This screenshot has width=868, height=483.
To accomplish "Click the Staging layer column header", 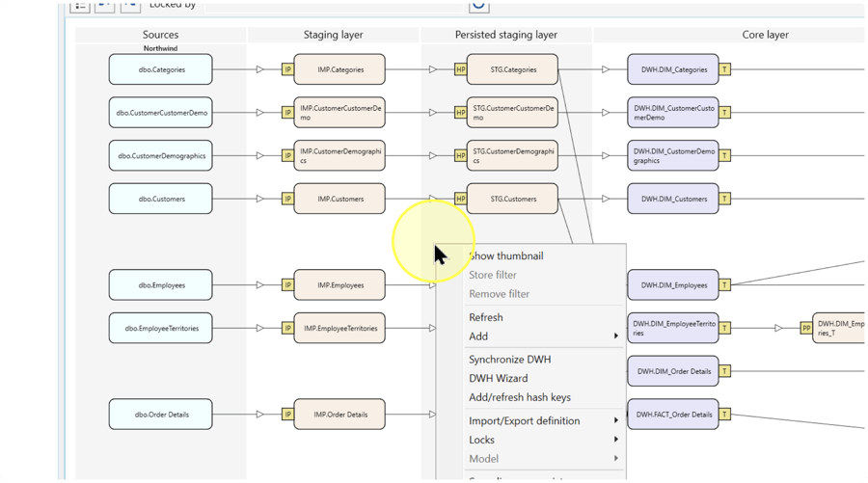I will point(334,35).
